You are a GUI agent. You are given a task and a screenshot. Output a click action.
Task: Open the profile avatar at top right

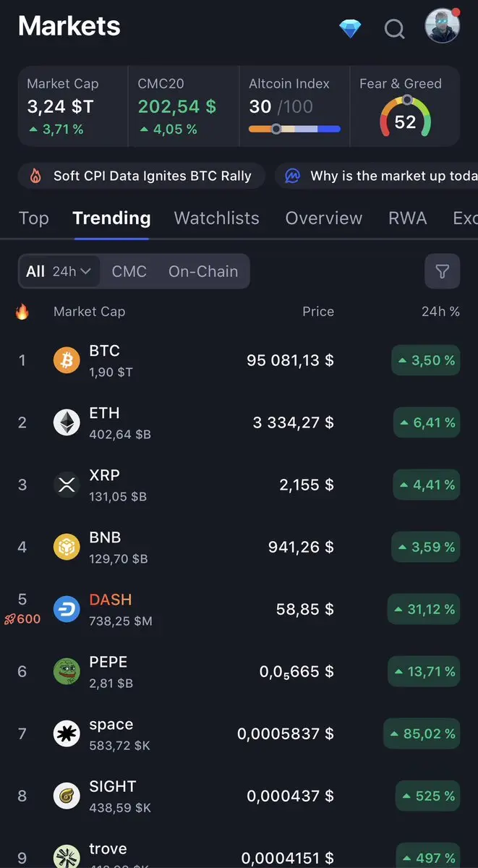pyautogui.click(x=442, y=26)
